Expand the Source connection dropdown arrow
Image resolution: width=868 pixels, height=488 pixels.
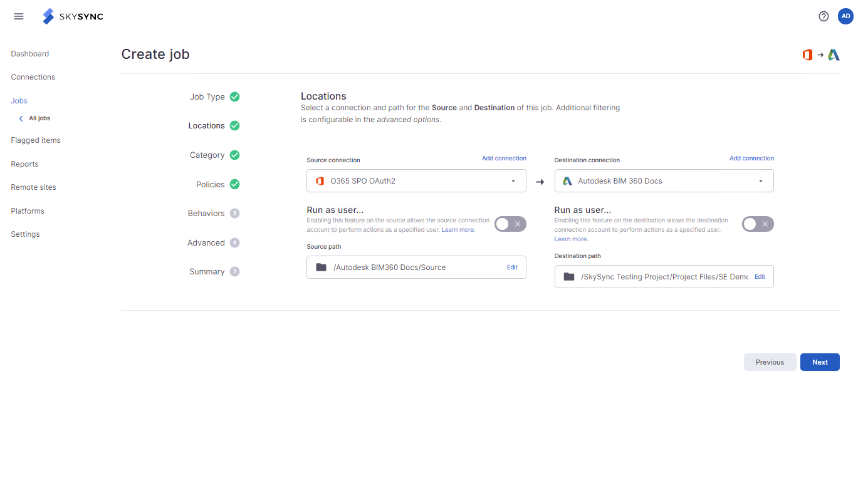[513, 181]
